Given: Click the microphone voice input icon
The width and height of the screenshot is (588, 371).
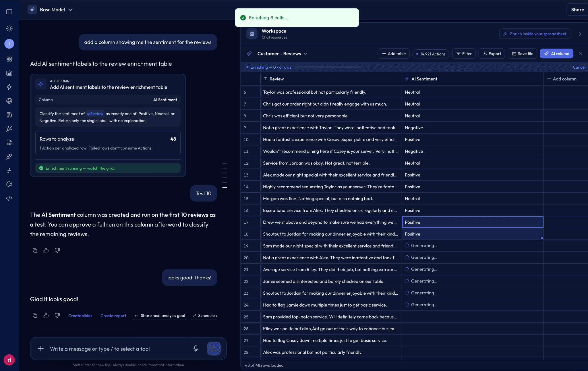Looking at the screenshot, I should point(196,349).
